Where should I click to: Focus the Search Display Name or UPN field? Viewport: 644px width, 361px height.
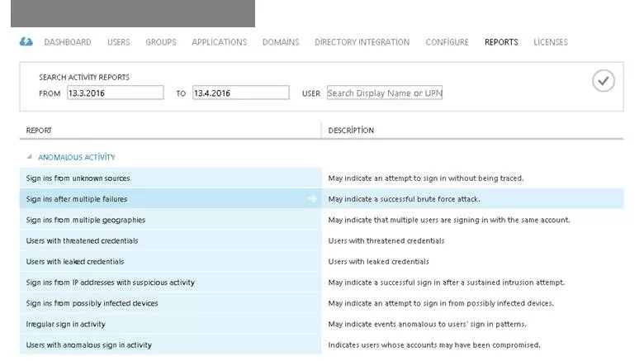(385, 93)
